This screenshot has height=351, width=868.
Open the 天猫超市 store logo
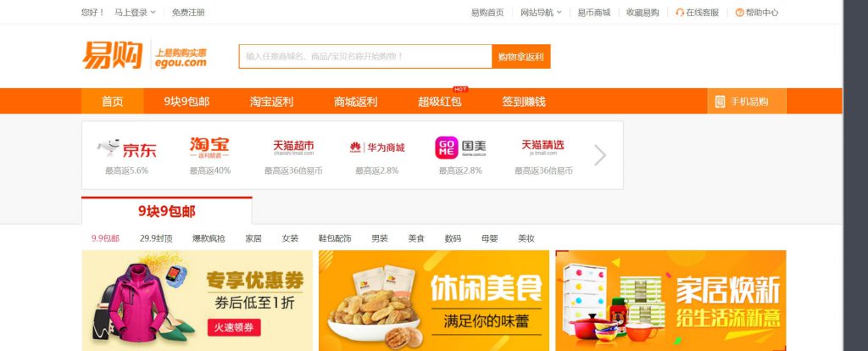[x=293, y=148]
